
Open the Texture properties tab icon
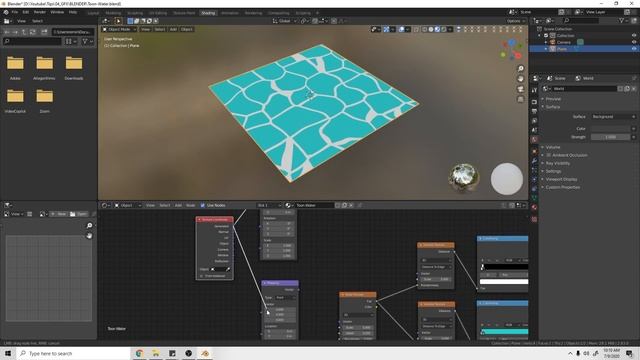point(534,219)
